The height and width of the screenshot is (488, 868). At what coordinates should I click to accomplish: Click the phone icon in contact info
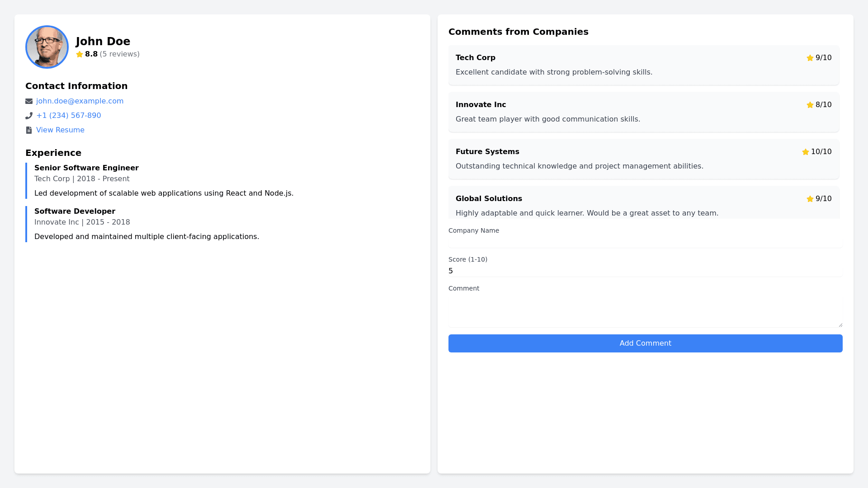(29, 116)
